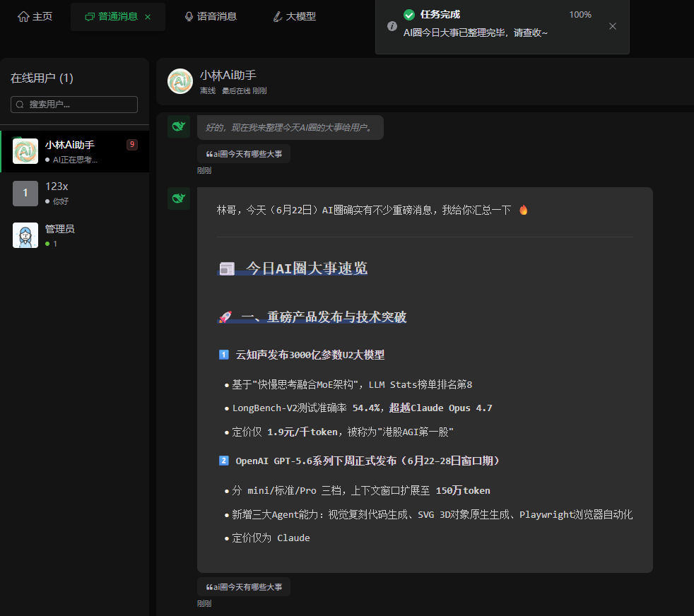Click the search magnifier icon
Viewport: 694px width, 616px height.
pyautogui.click(x=20, y=105)
